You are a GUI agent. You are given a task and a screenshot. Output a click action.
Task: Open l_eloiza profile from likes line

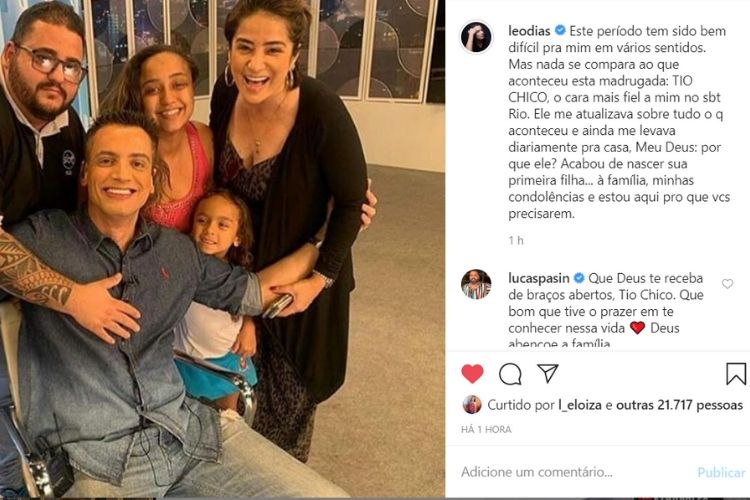[x=580, y=405]
